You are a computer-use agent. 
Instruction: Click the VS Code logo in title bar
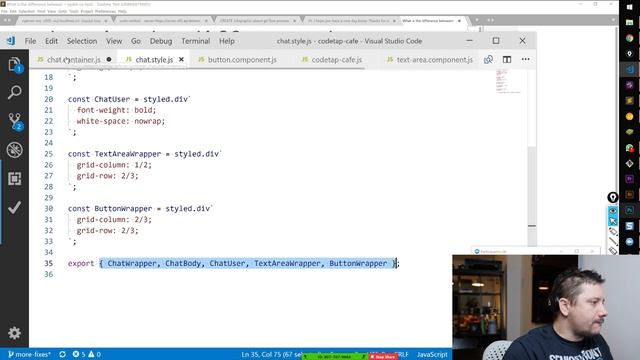(x=11, y=41)
